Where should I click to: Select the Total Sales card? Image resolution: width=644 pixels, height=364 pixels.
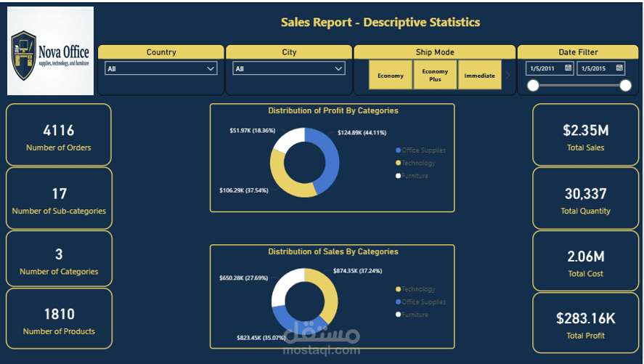pos(585,134)
